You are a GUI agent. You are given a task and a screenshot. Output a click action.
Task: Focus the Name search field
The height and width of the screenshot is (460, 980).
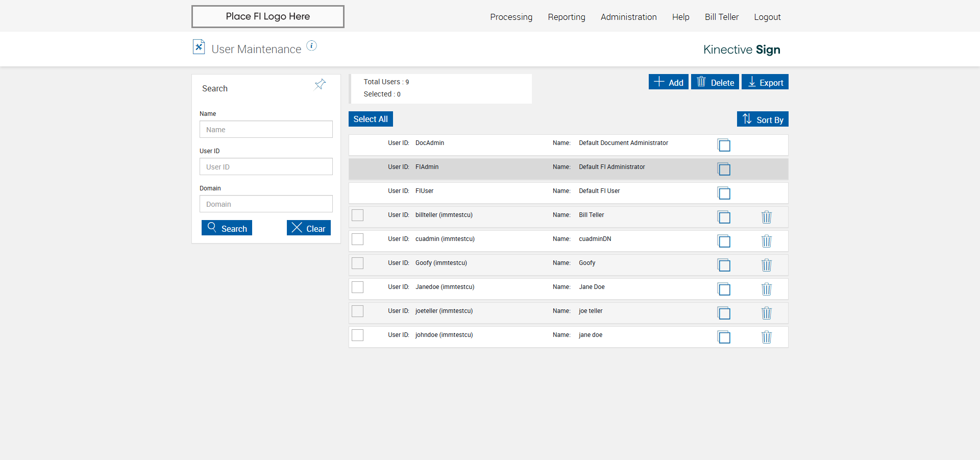click(x=266, y=129)
